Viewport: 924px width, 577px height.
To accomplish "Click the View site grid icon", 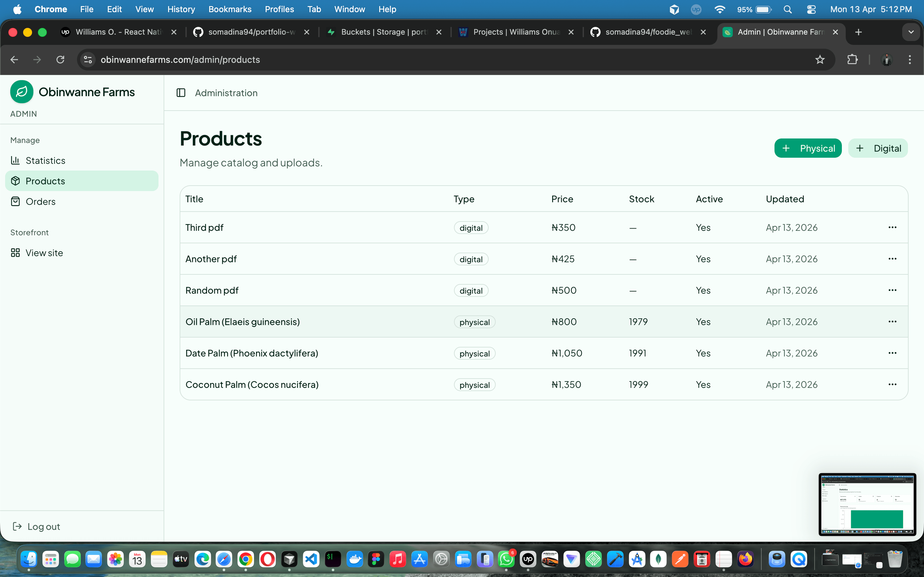I will tap(16, 253).
